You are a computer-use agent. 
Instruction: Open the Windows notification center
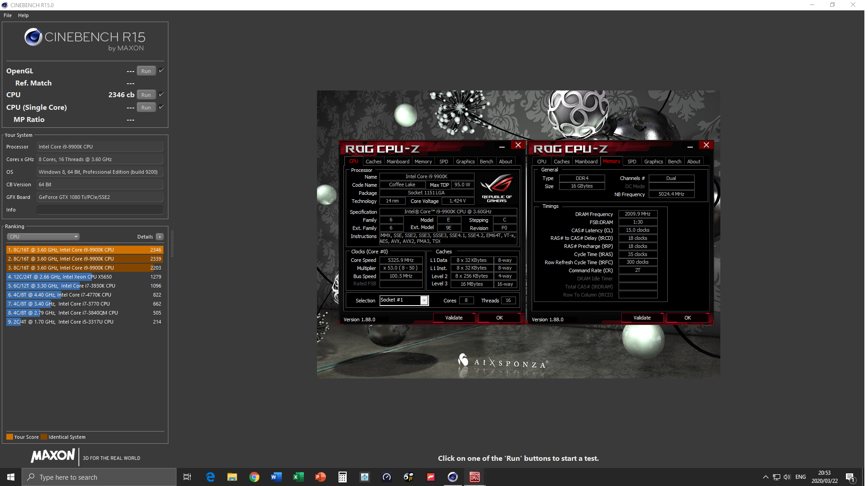[850, 477]
